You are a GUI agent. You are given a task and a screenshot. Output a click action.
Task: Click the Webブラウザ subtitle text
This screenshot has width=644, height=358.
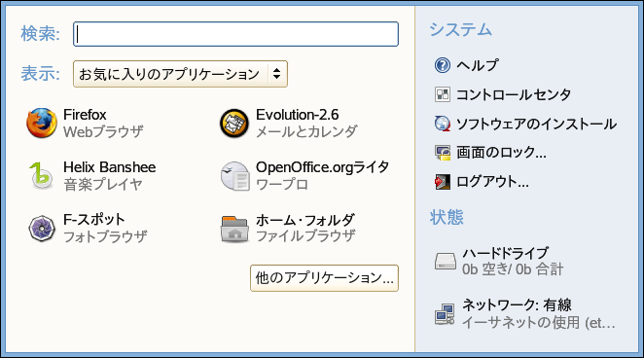(x=103, y=131)
